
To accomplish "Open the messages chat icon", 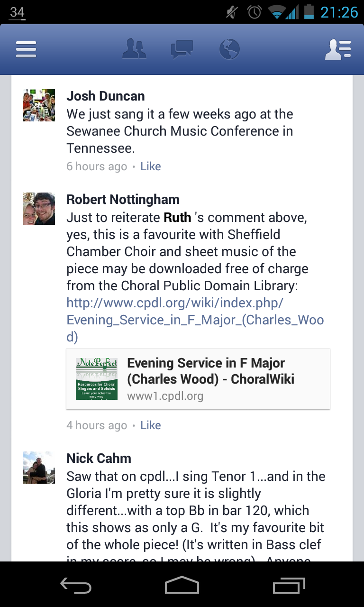I will (182, 49).
